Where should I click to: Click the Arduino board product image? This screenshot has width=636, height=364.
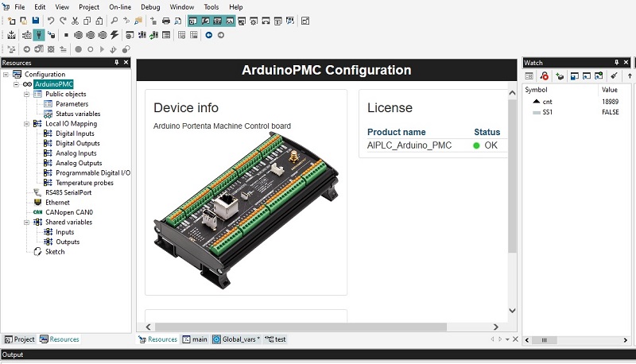[x=246, y=211]
